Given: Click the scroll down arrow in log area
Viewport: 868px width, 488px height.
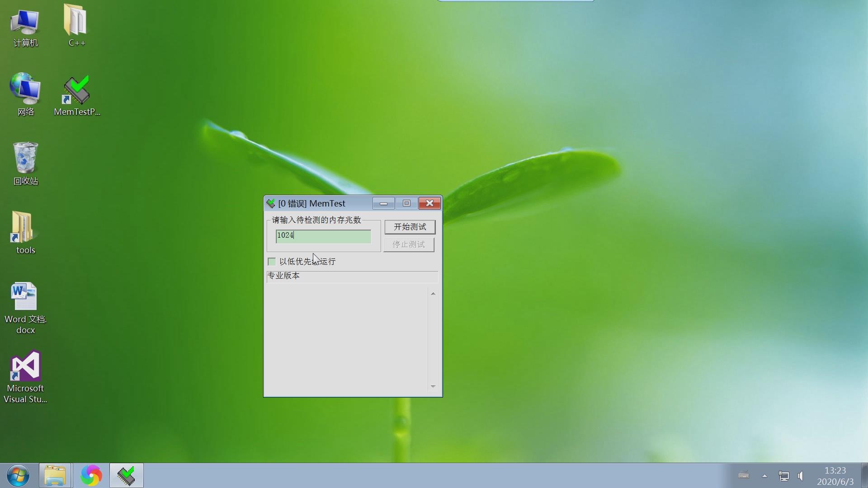Looking at the screenshot, I should click(x=433, y=386).
